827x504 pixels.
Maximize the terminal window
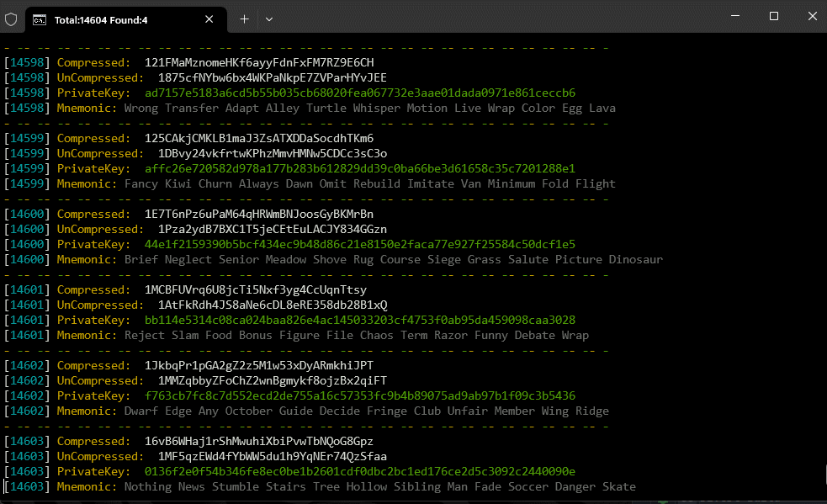[774, 16]
